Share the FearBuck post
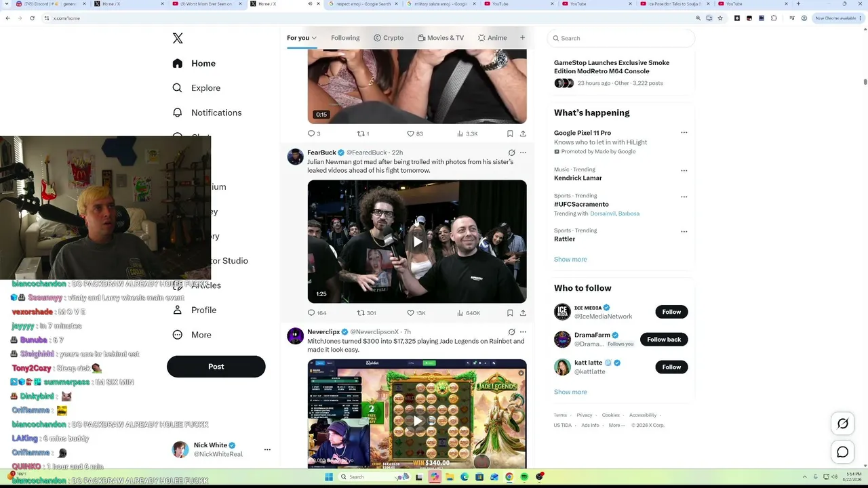This screenshot has width=868, height=488. coord(523,312)
